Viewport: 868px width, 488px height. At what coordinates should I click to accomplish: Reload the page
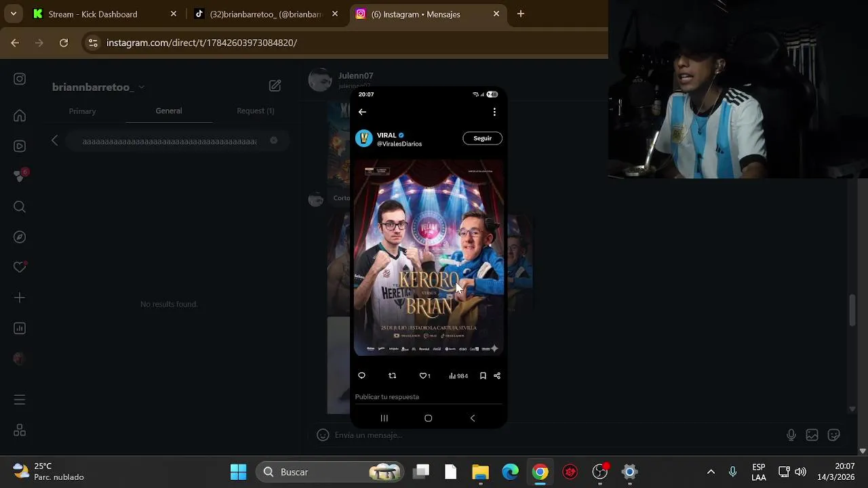[64, 43]
